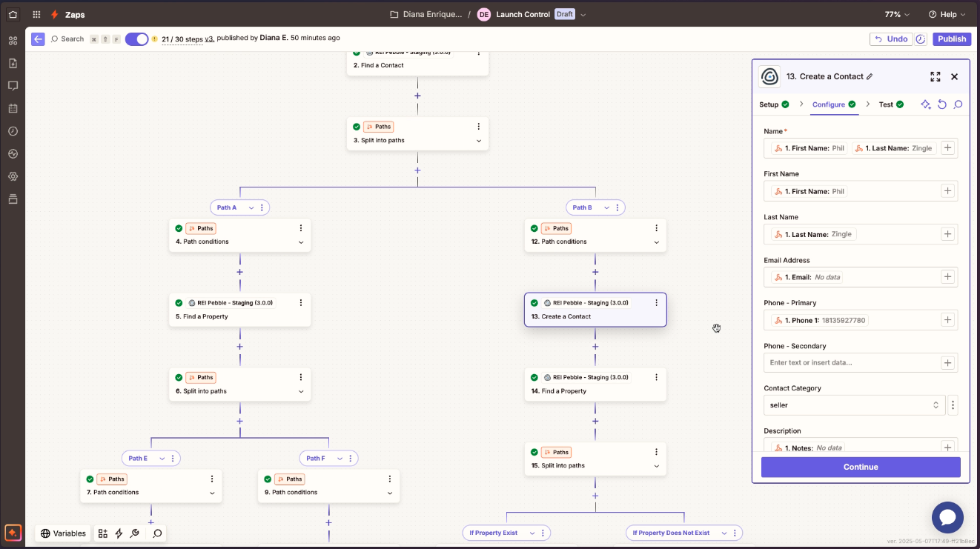The width and height of the screenshot is (980, 549).
Task: Open the apps grid launcher
Action: pyautogui.click(x=36, y=14)
